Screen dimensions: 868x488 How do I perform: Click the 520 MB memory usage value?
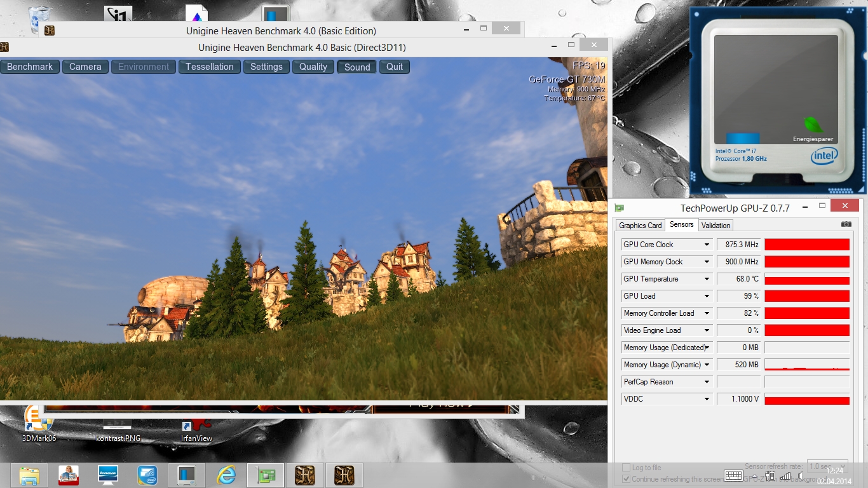pos(738,365)
